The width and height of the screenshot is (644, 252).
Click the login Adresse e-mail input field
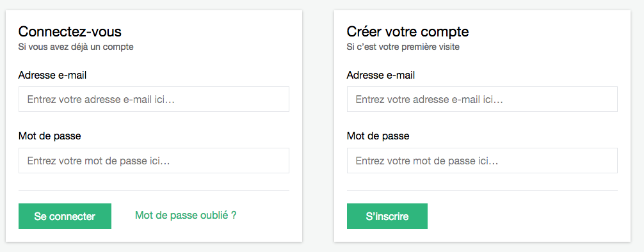[154, 99]
